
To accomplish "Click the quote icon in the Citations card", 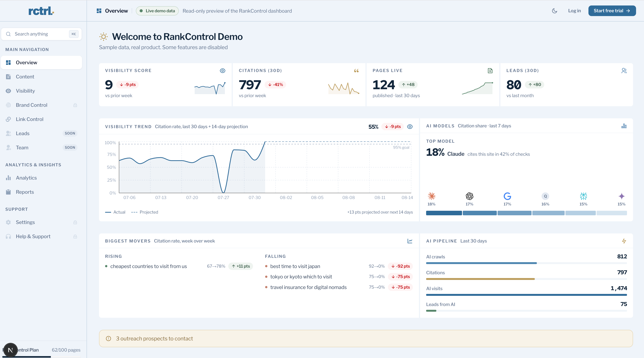I will pyautogui.click(x=356, y=71).
